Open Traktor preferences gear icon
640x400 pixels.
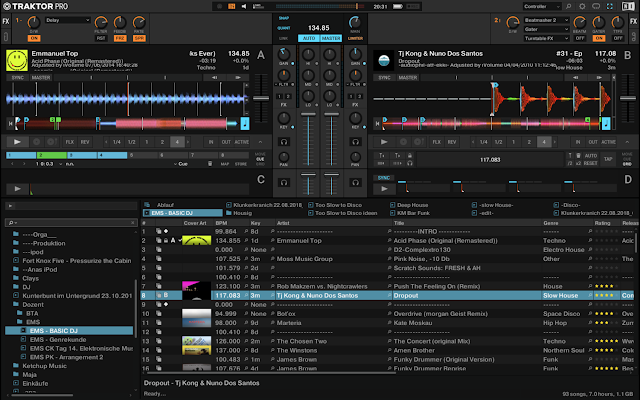pos(582,6)
